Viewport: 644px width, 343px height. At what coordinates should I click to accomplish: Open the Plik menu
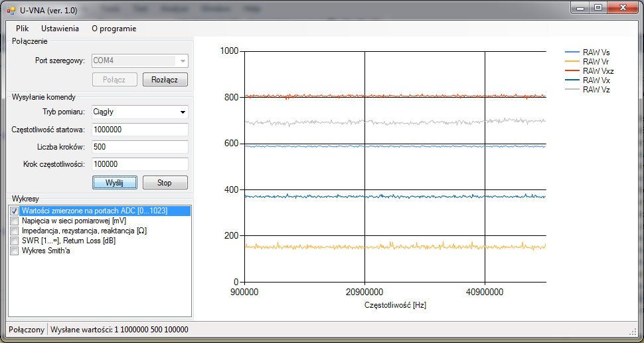(23, 29)
